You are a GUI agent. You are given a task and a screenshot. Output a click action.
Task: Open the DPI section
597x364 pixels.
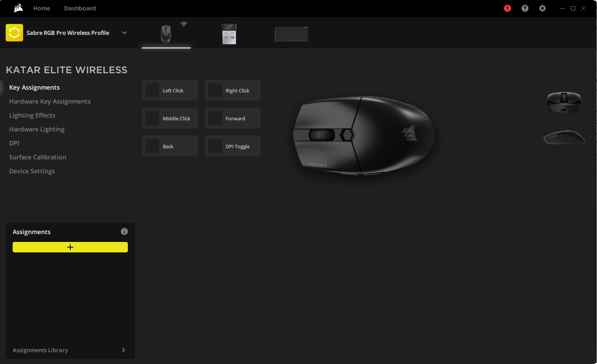pos(14,143)
